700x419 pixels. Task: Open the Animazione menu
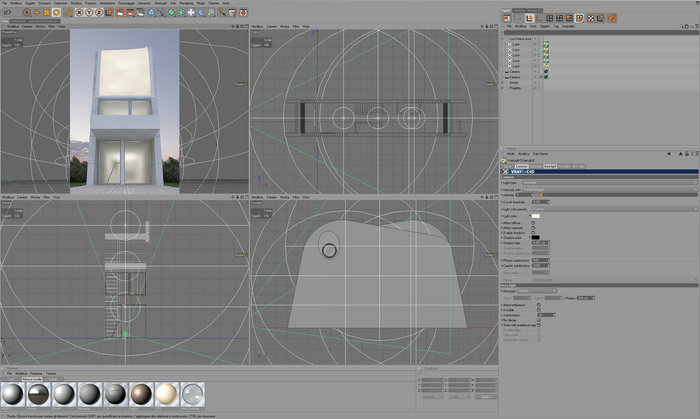click(x=107, y=3)
